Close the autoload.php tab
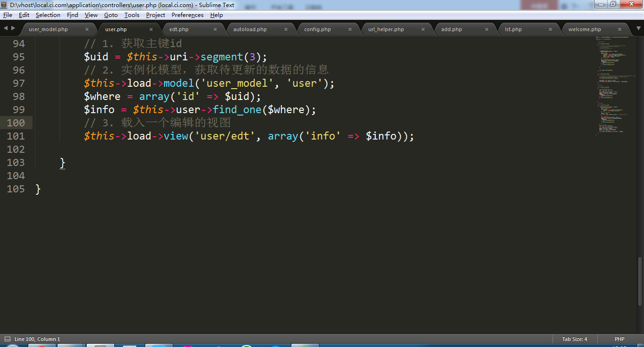This screenshot has height=347, width=644. click(x=286, y=29)
